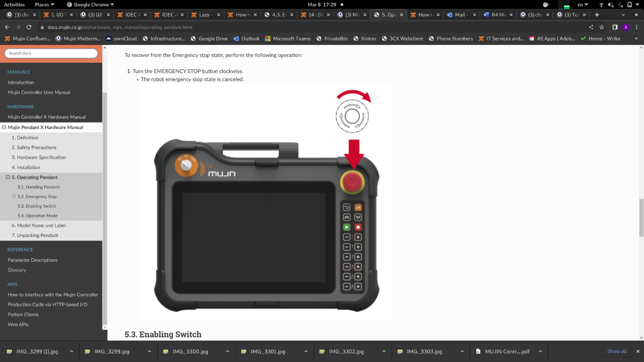Open the 'en' input language dropdown
644x362 pixels.
[582, 5]
